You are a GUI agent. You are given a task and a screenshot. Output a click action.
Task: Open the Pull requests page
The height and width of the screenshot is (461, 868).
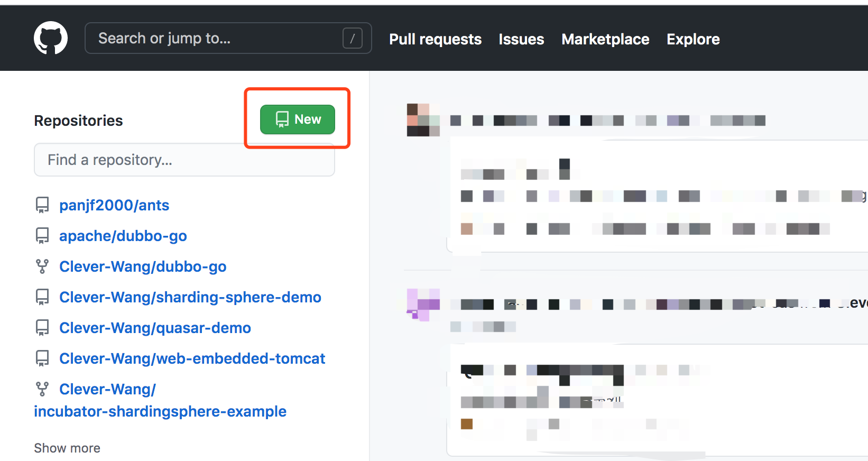(435, 39)
